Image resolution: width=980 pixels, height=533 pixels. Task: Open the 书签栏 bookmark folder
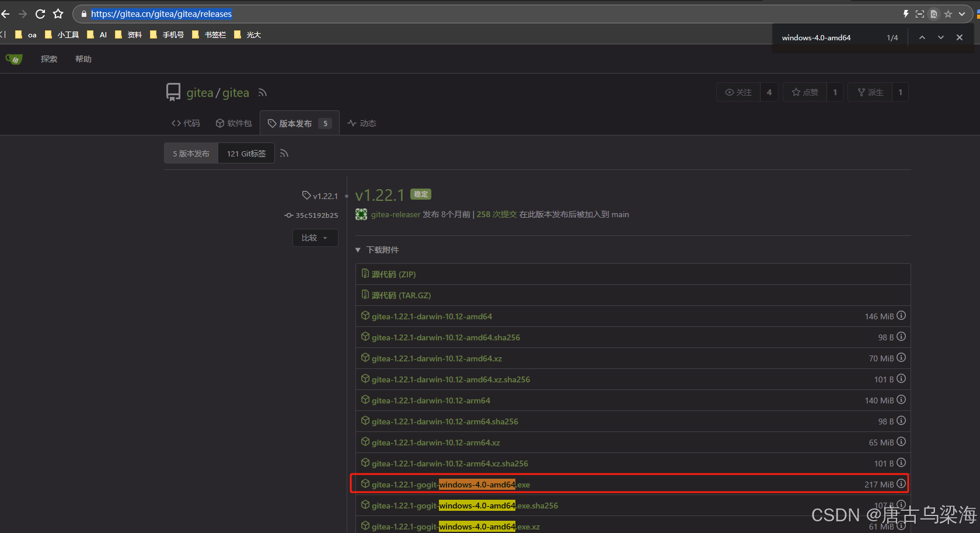click(209, 35)
